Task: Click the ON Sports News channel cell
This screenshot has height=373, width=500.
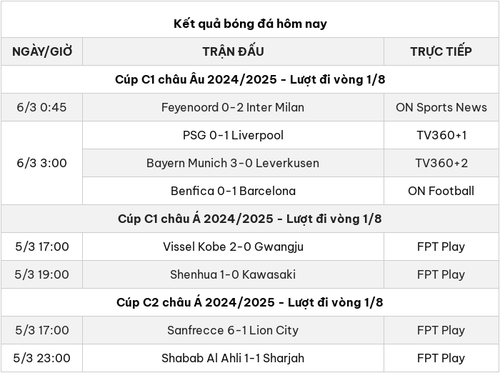Action: (441, 107)
